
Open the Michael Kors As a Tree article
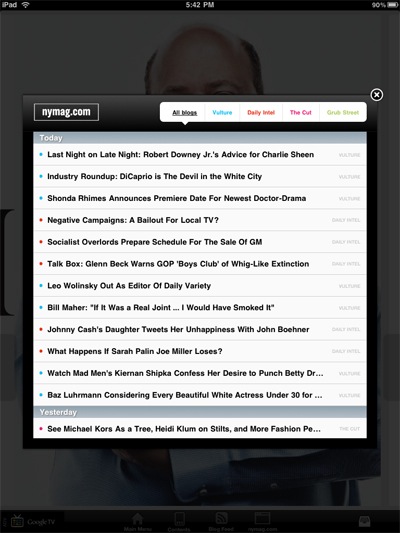click(200, 429)
